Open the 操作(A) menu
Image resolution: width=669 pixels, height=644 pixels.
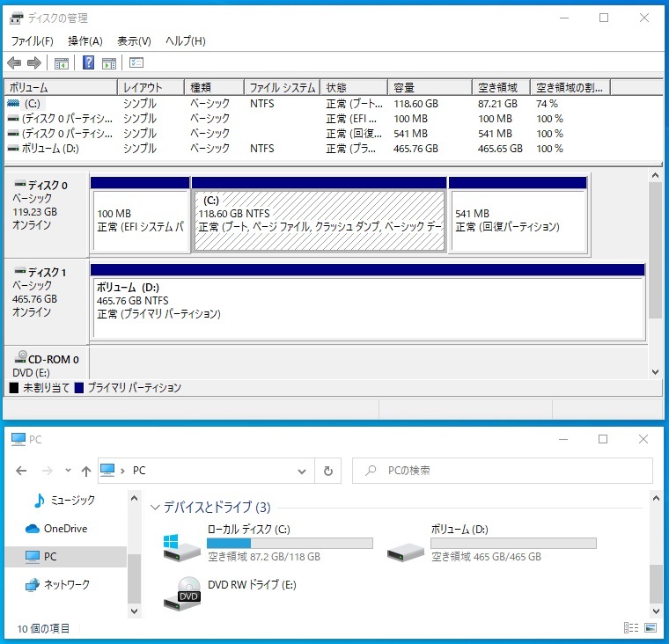coord(85,41)
